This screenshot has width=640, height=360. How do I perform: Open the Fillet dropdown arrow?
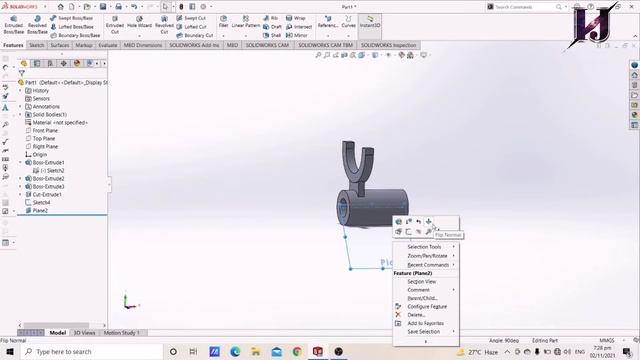(x=223, y=36)
